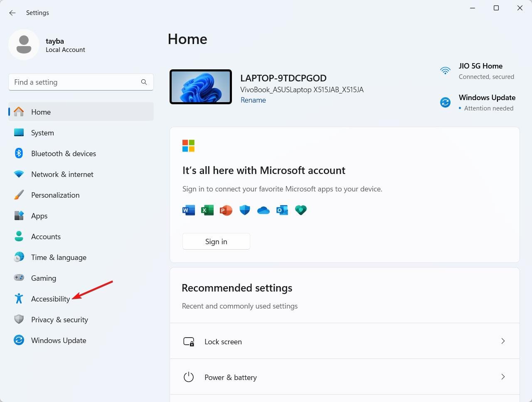Open System settings category
This screenshot has height=402, width=532.
(x=81, y=132)
